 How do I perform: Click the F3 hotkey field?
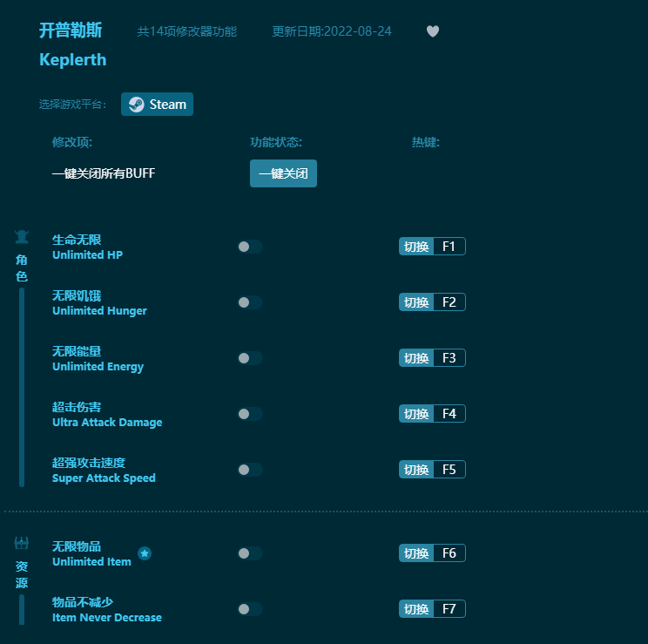pyautogui.click(x=449, y=358)
